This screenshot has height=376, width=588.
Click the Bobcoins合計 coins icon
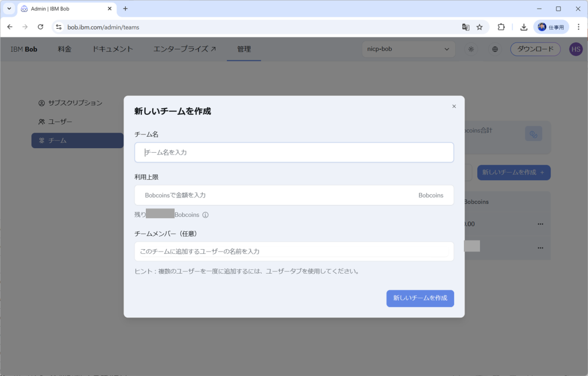(533, 134)
